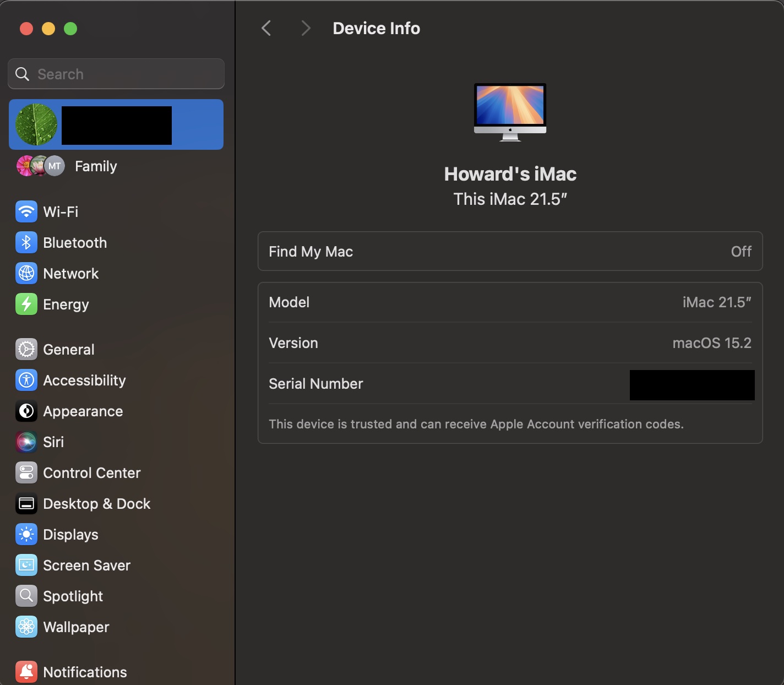This screenshot has height=685, width=784.
Task: Click the iMac device image
Action: pyautogui.click(x=510, y=112)
